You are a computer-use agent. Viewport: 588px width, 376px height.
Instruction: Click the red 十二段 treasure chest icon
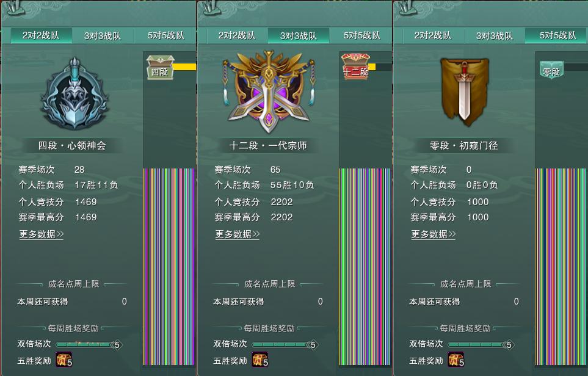[356, 66]
